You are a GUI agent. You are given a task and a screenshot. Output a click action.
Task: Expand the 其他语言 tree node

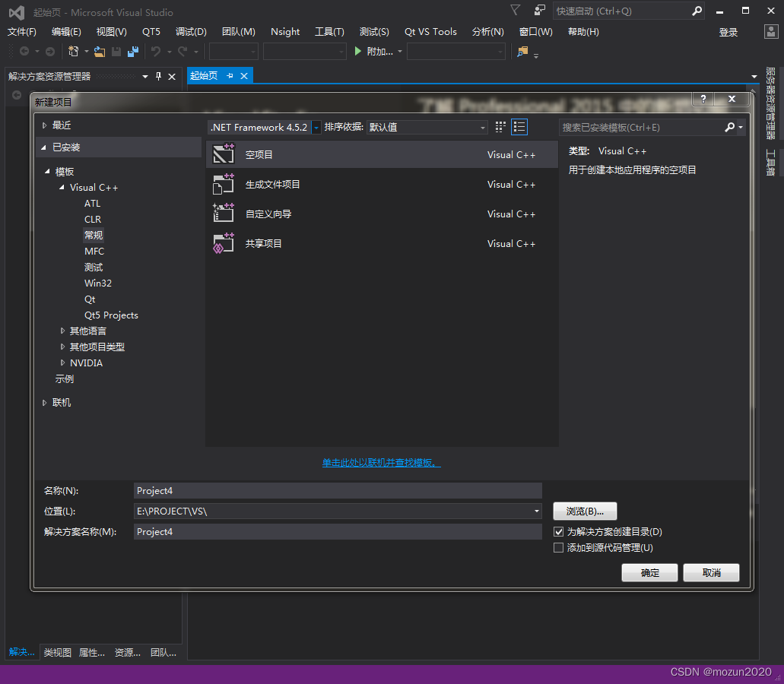click(62, 331)
